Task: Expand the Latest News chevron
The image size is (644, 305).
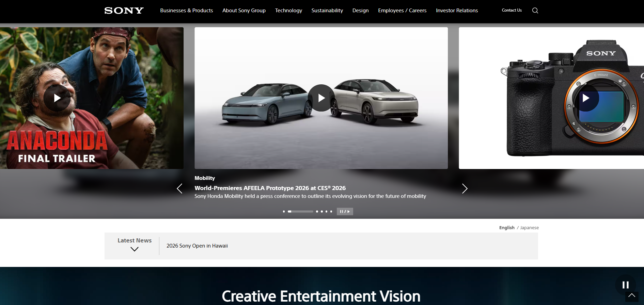Action: tap(135, 249)
